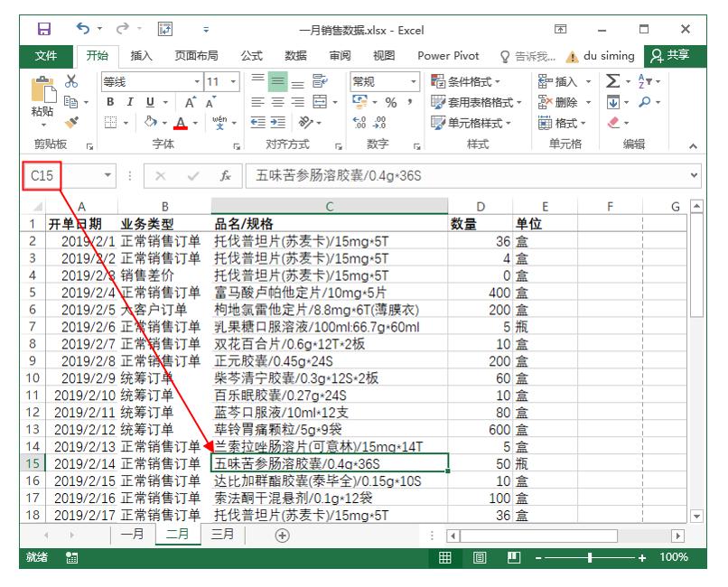Switch to Page Break Preview via status bar
This screenshot has width=728, height=587.
pyautogui.click(x=514, y=558)
